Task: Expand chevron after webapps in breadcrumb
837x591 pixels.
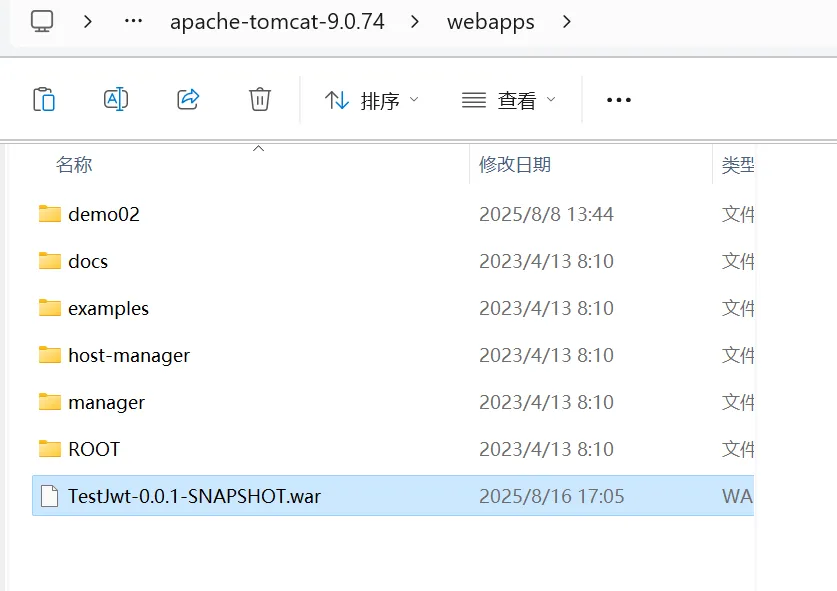Action: tap(568, 21)
